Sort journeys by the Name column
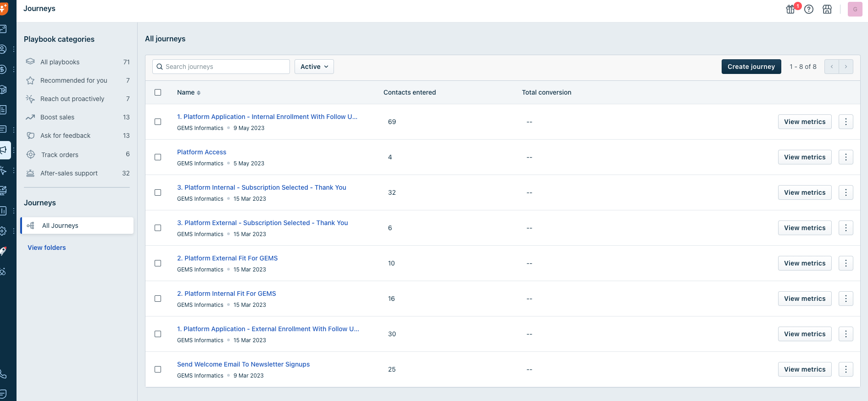The image size is (868, 401). pyautogui.click(x=189, y=92)
